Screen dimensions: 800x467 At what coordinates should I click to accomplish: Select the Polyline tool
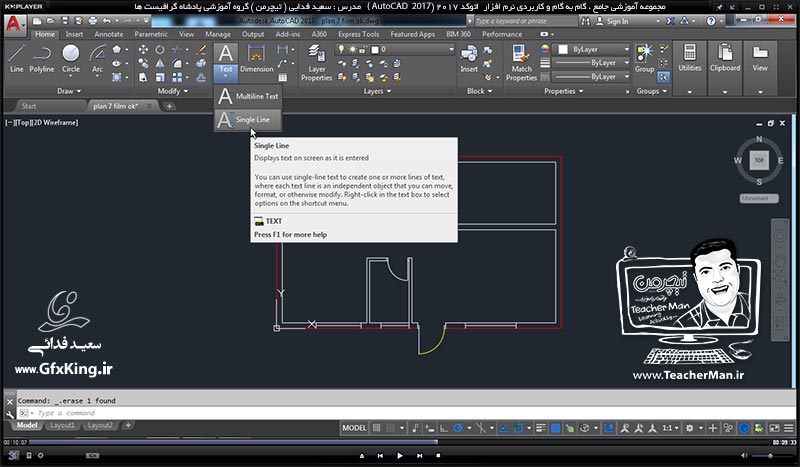coord(41,58)
